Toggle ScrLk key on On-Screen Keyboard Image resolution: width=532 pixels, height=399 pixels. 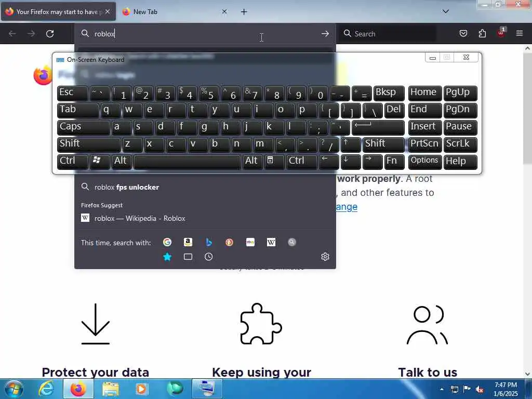[x=460, y=145]
